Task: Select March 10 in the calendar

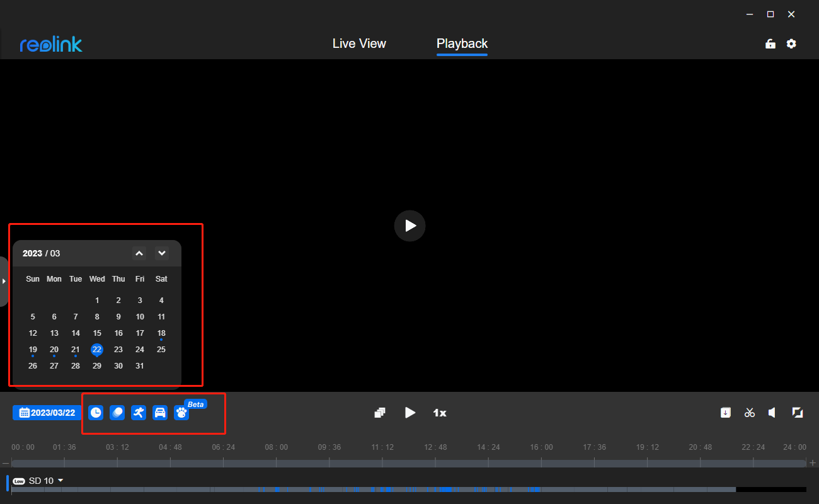Action: [x=140, y=317]
